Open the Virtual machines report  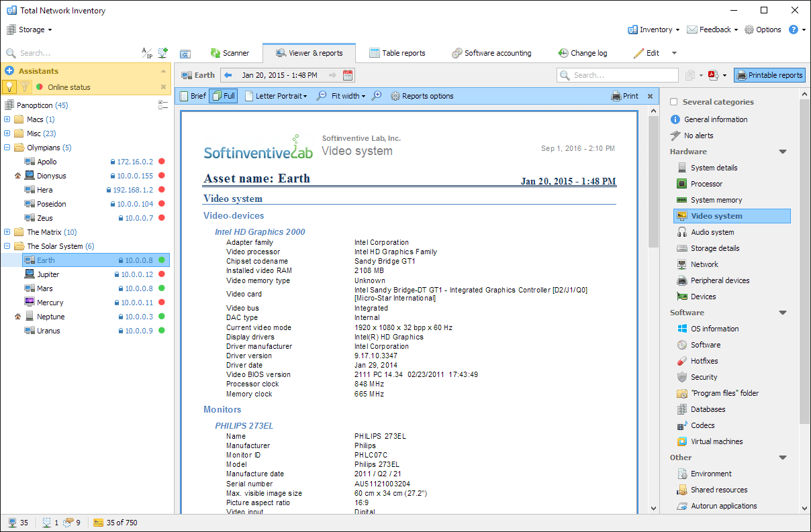point(716,441)
